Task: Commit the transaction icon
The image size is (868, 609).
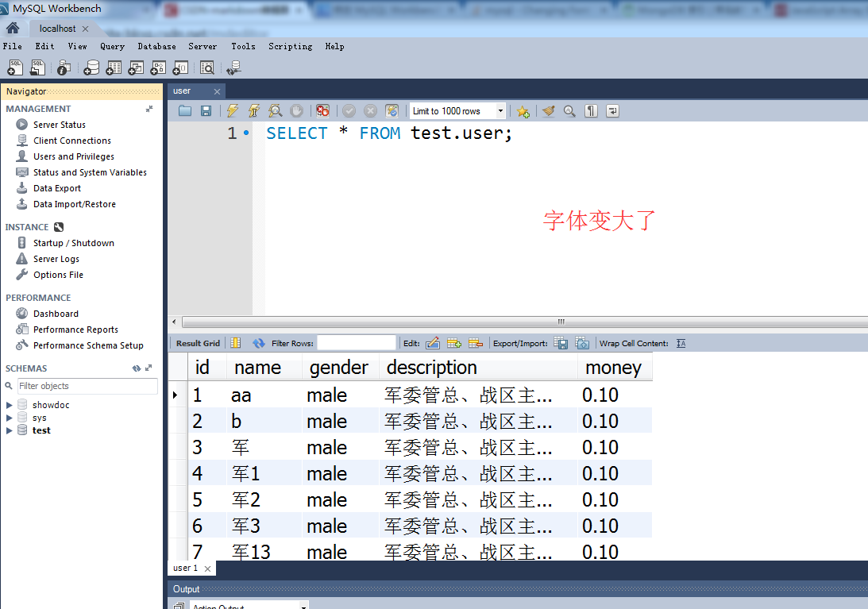Action: pyautogui.click(x=349, y=110)
